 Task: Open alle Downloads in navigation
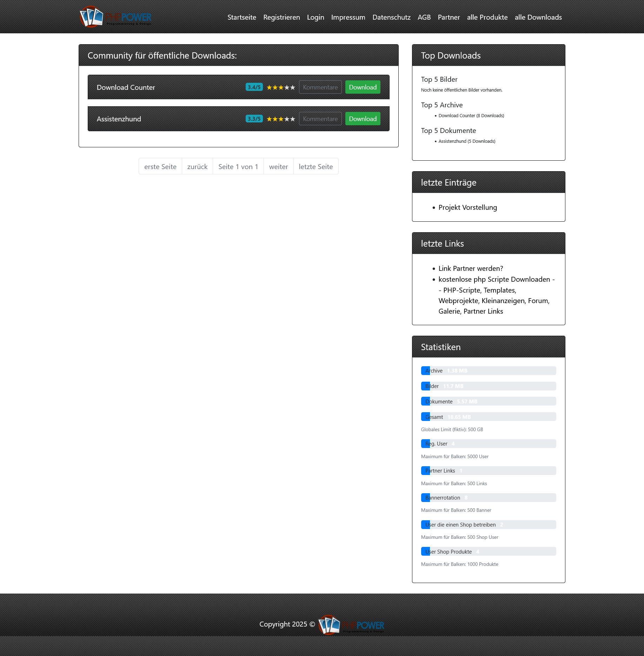[x=538, y=17]
